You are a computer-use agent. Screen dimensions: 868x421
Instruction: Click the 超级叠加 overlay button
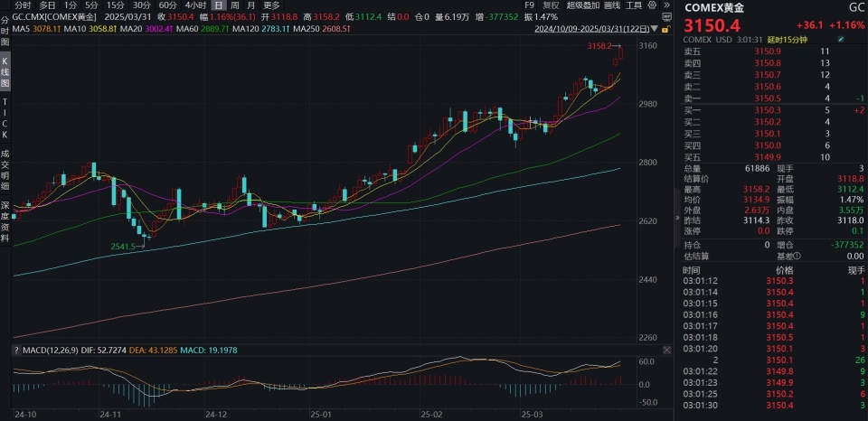coord(583,5)
